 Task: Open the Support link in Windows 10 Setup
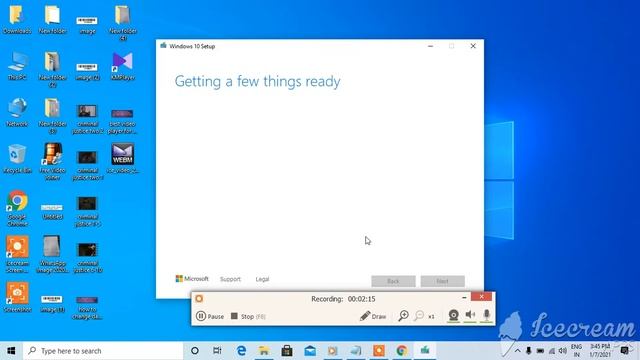pos(230,279)
